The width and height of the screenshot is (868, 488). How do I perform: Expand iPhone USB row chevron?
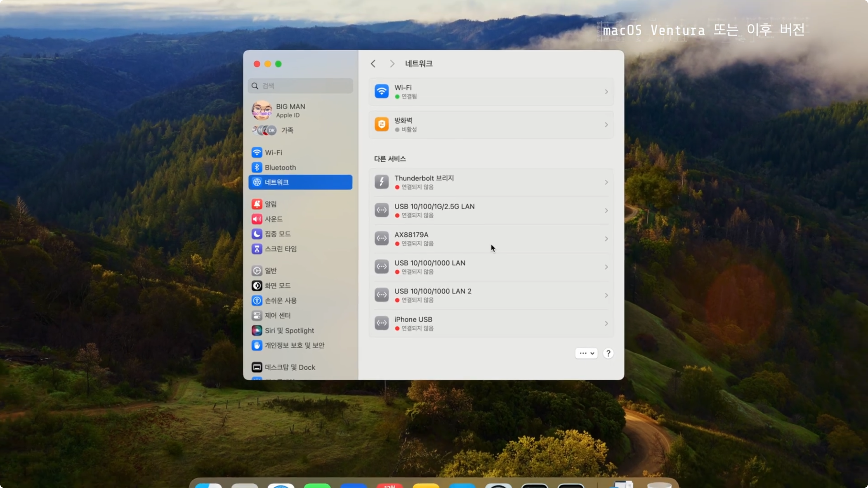(606, 323)
